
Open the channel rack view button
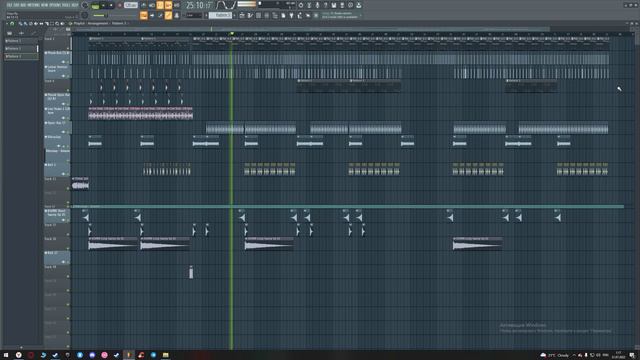[160, 15]
